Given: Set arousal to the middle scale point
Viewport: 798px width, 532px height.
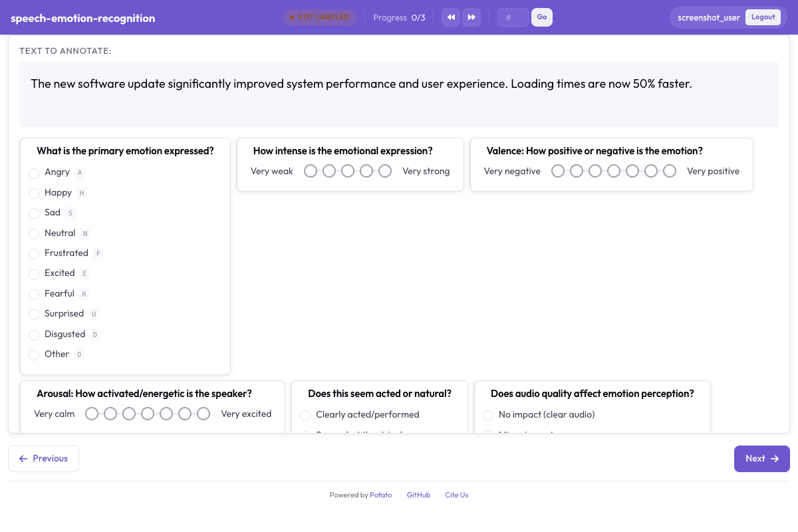Looking at the screenshot, I should click(x=148, y=414).
